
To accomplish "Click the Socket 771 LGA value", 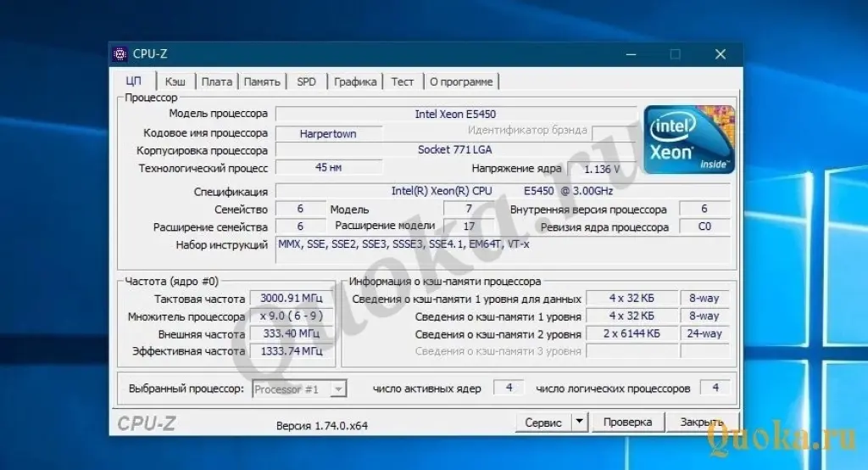I will (x=454, y=149).
